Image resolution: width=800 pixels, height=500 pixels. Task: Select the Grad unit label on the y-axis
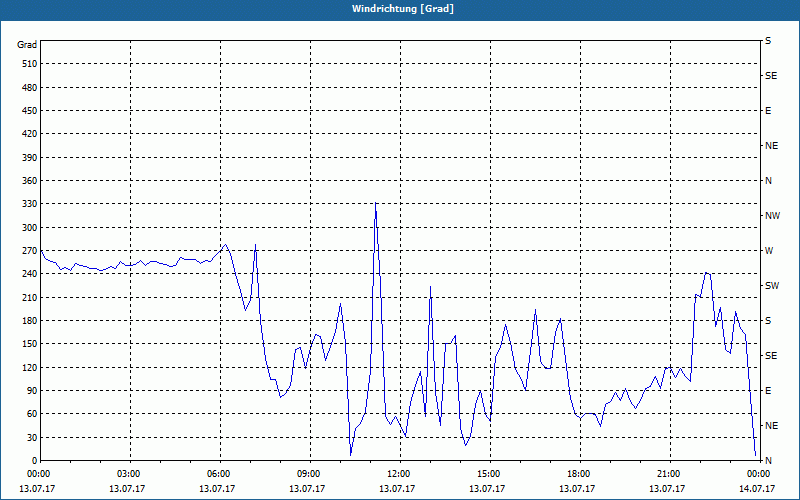(27, 45)
